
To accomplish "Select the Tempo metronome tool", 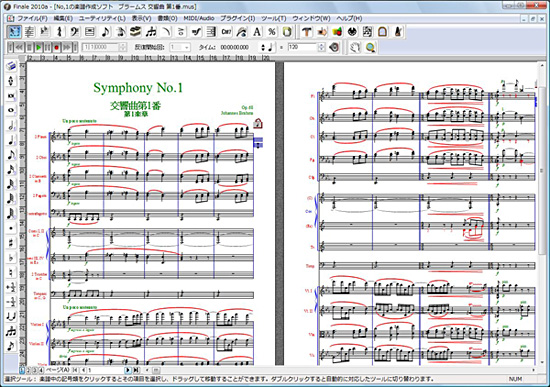I will pos(398,32).
